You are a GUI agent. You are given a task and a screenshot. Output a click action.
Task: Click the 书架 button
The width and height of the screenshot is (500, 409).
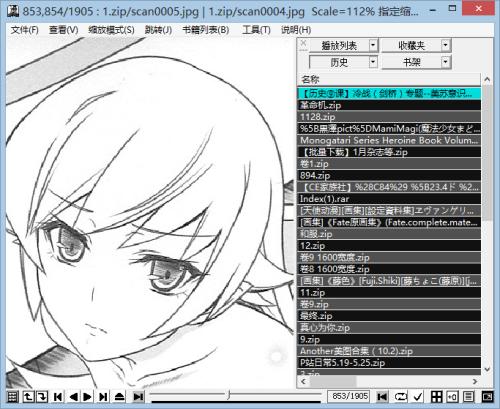[411, 62]
